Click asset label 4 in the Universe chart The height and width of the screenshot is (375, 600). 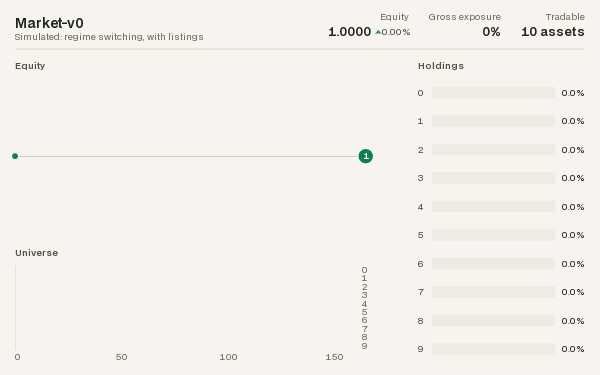[364, 304]
